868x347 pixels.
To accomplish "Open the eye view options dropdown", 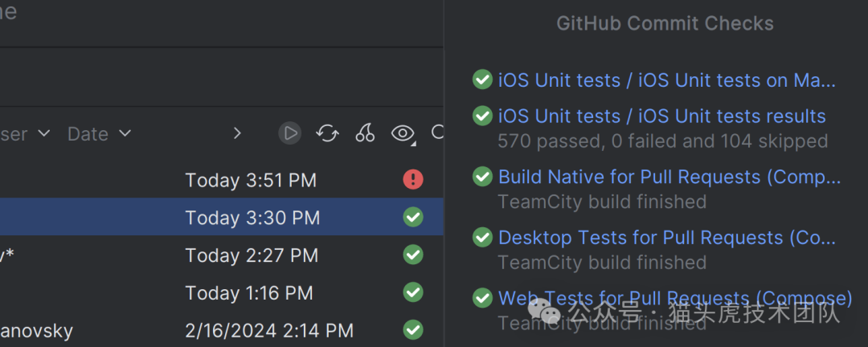I will tap(403, 133).
